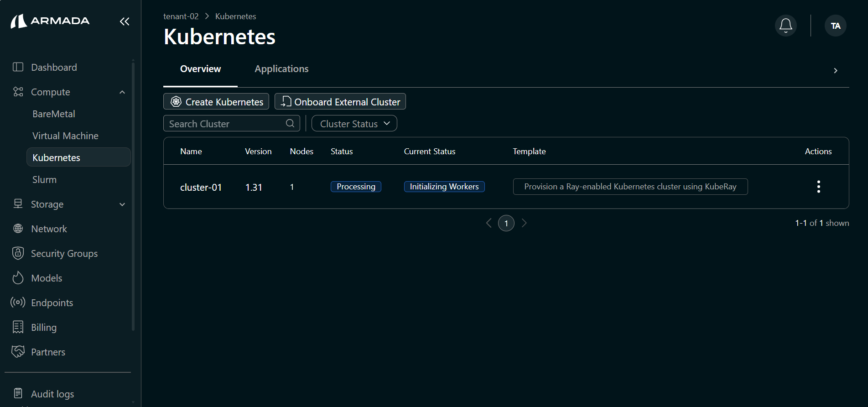Open the TA user avatar menu
This screenshot has width=868, height=407.
coord(835,26)
